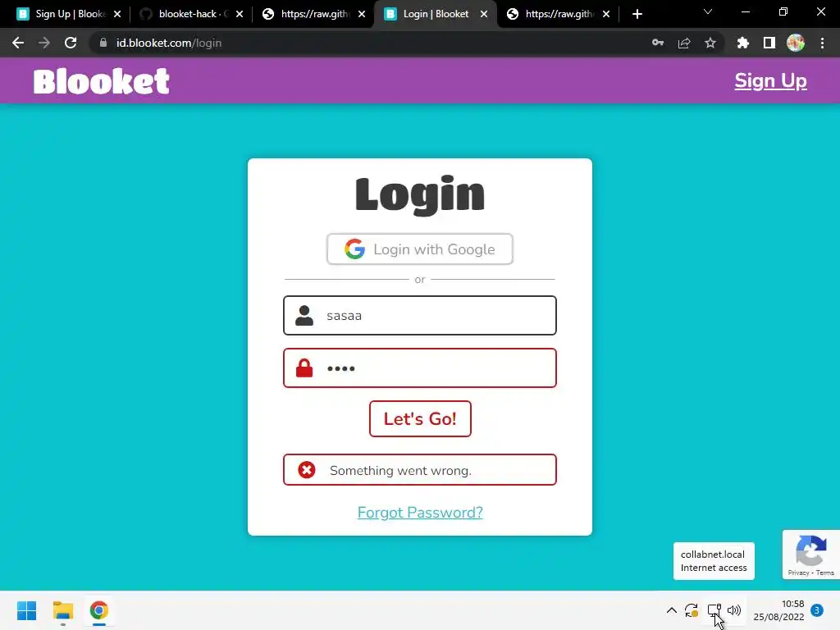Click the password input field
The image size is (840, 630).
[x=419, y=368]
